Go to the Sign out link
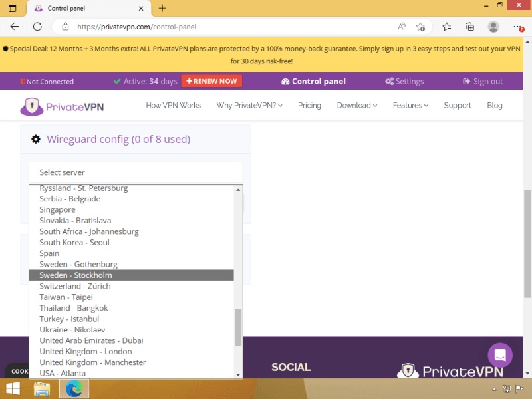 483,82
